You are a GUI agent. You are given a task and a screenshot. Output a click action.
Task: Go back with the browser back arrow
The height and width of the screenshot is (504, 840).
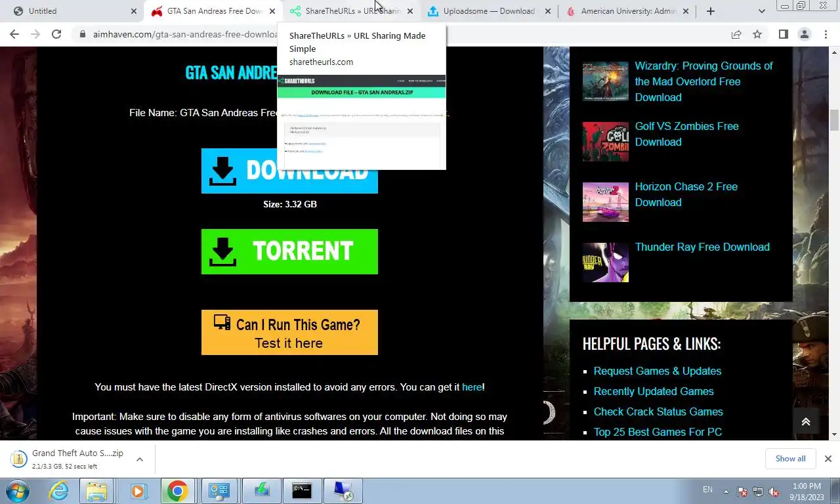pos(14,34)
